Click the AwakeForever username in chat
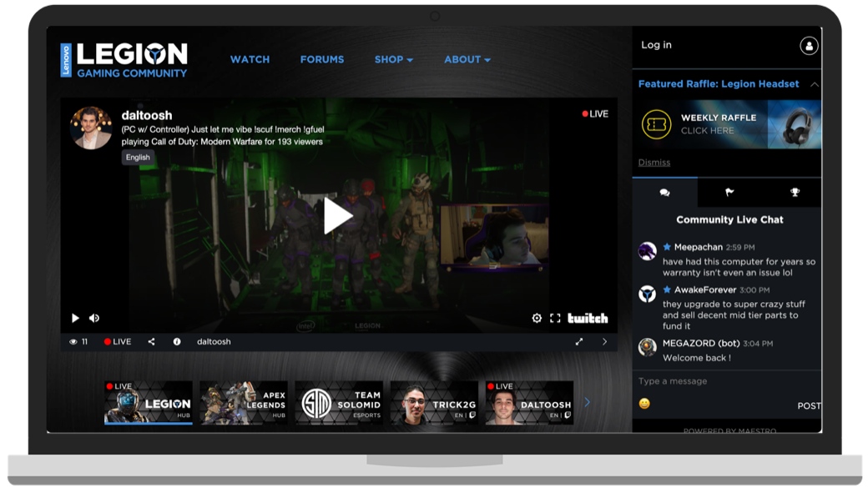Screen dimensions: 868x493 click(704, 290)
